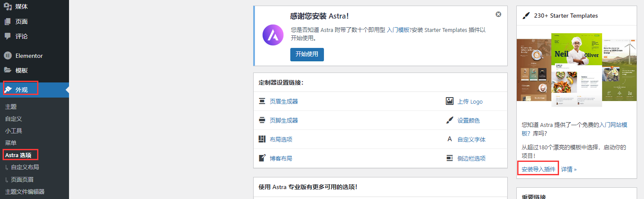Click the Templates (模板) folder icon

(7, 70)
